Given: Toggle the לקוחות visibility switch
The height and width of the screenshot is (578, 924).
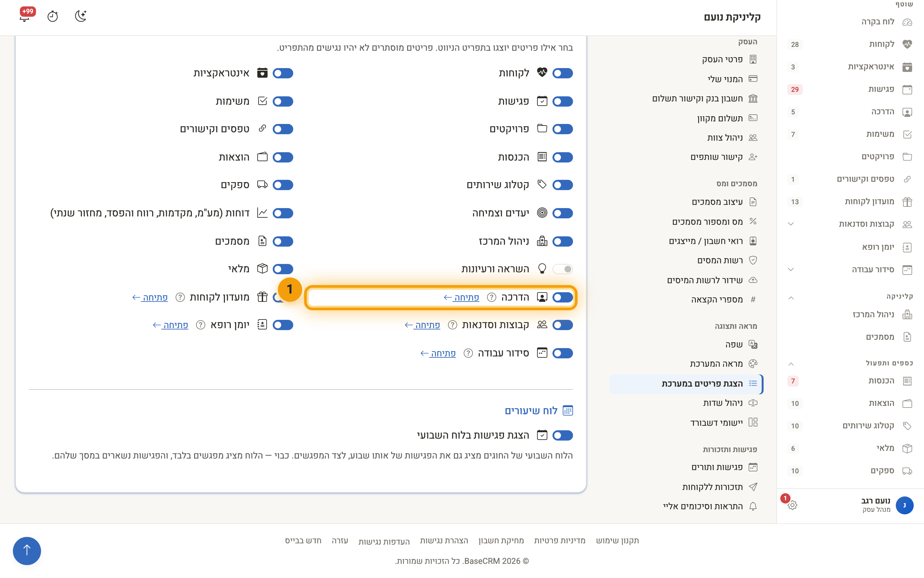Looking at the screenshot, I should 562,73.
